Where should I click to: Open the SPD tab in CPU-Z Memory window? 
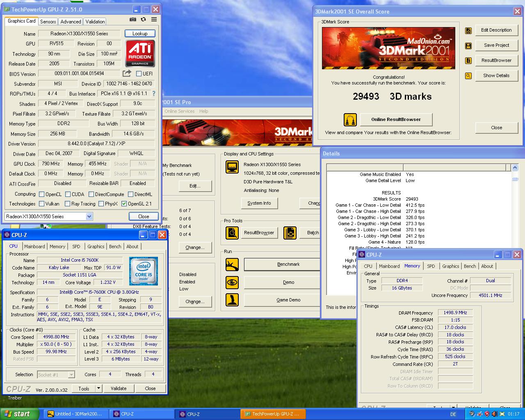coord(431,266)
